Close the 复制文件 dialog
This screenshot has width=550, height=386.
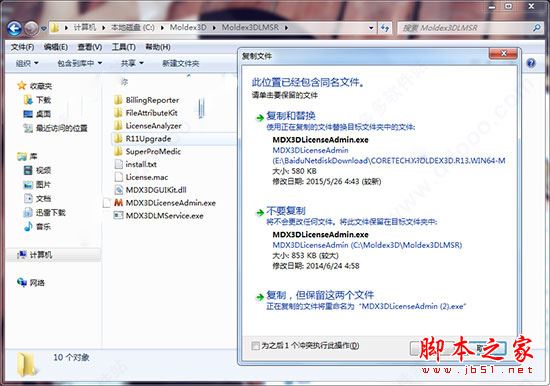click(503, 54)
